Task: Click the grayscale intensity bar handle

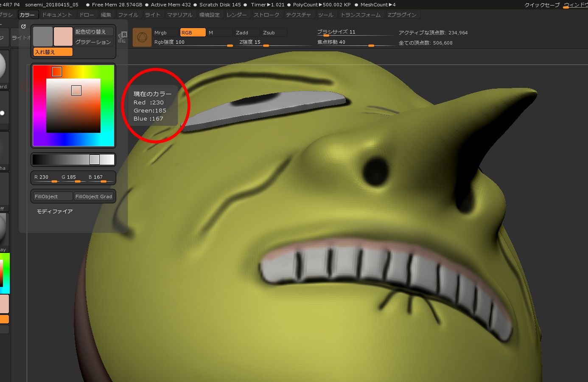Action: point(95,160)
